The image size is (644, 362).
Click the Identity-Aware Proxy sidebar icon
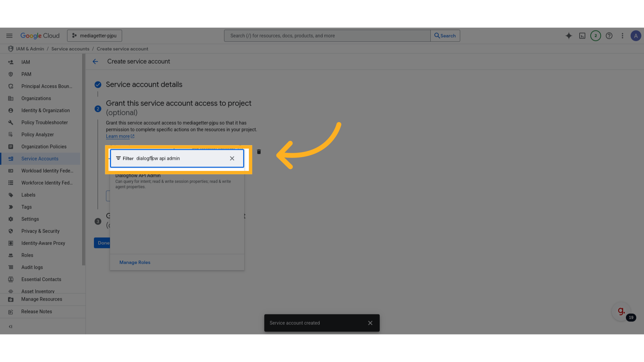tap(11, 243)
